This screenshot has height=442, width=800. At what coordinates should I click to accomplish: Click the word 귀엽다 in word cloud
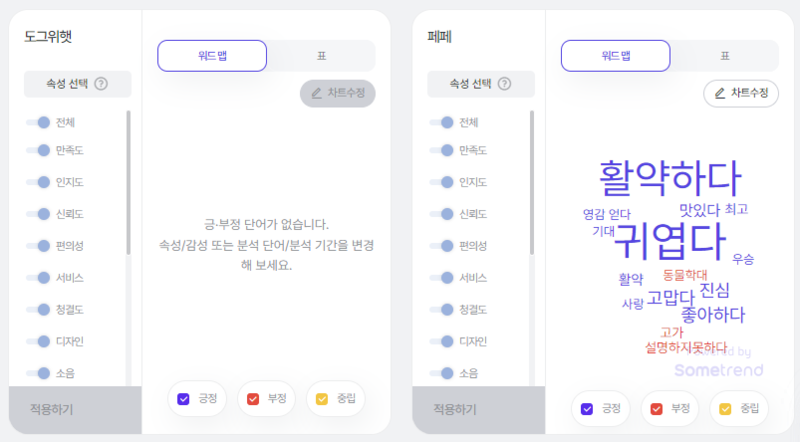coord(669,241)
